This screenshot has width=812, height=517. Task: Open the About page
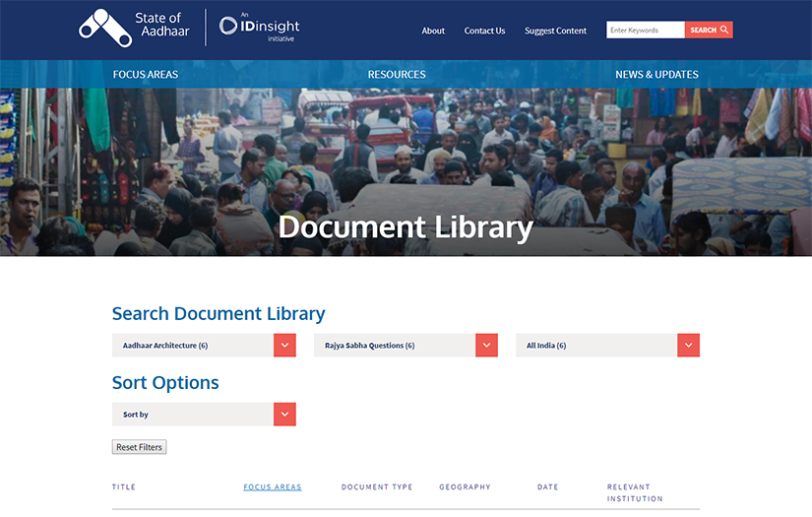click(x=433, y=31)
